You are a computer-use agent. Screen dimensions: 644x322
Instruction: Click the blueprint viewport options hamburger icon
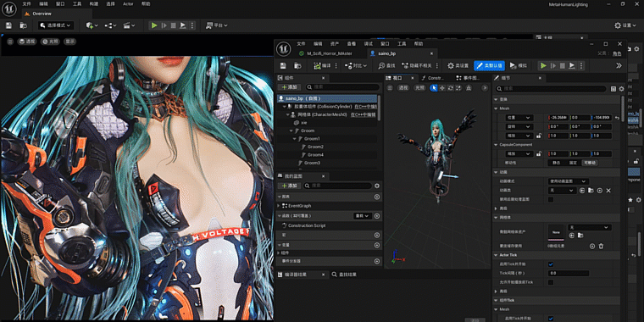[390, 88]
